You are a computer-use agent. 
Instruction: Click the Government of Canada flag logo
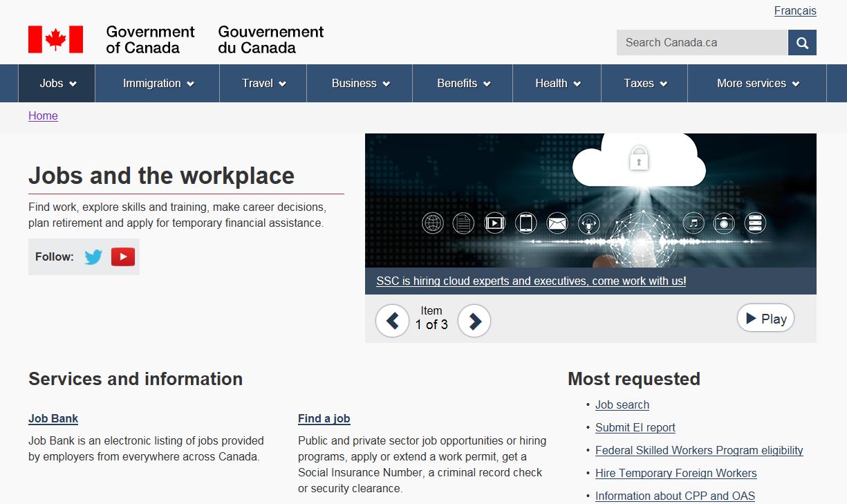55,39
